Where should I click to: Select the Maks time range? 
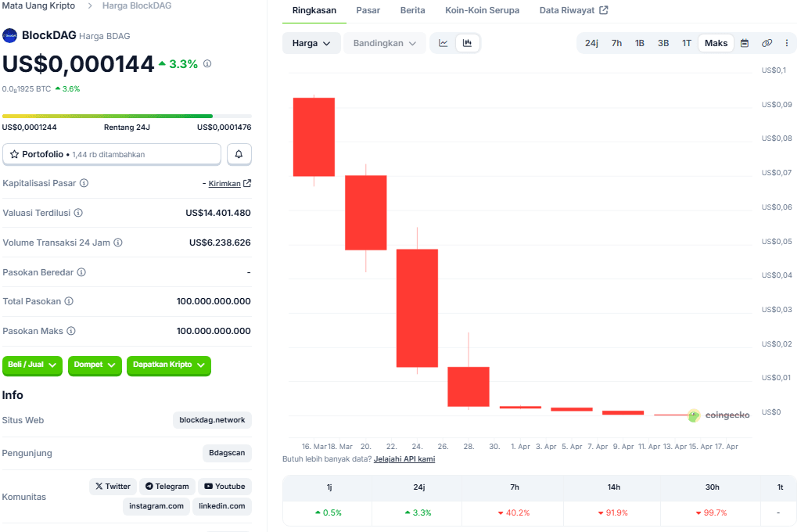(x=715, y=43)
